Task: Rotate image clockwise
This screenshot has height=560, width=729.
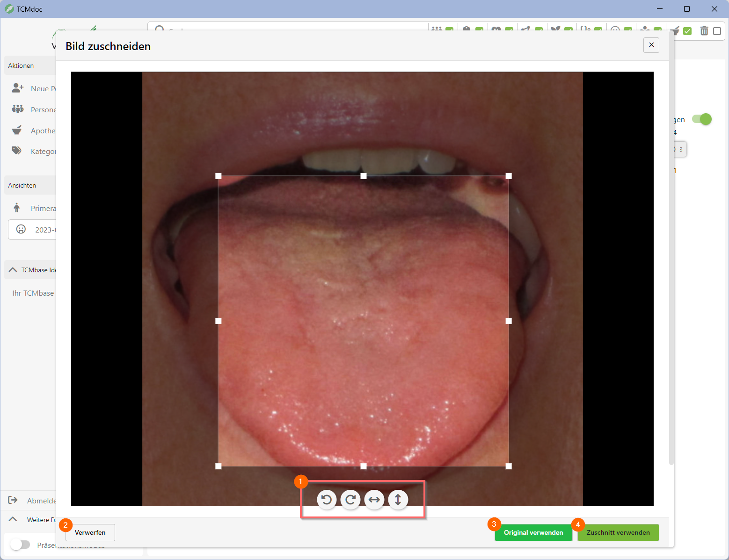Action: 350,500
